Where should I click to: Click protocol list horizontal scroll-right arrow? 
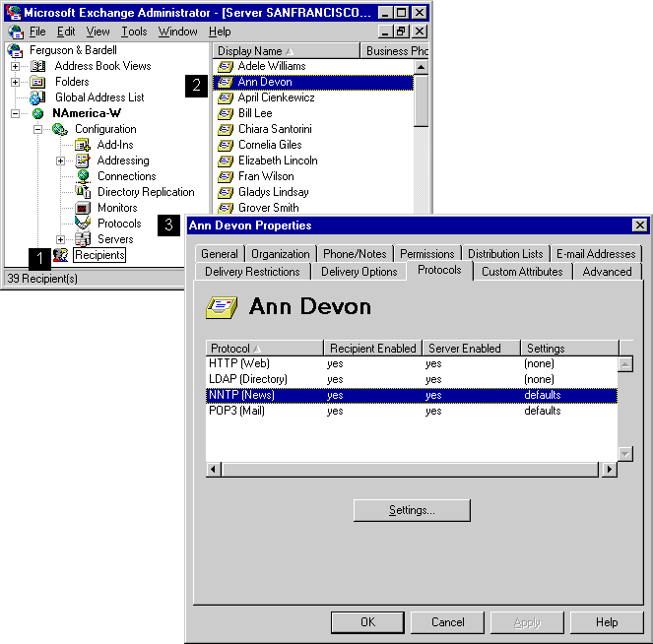[610, 469]
